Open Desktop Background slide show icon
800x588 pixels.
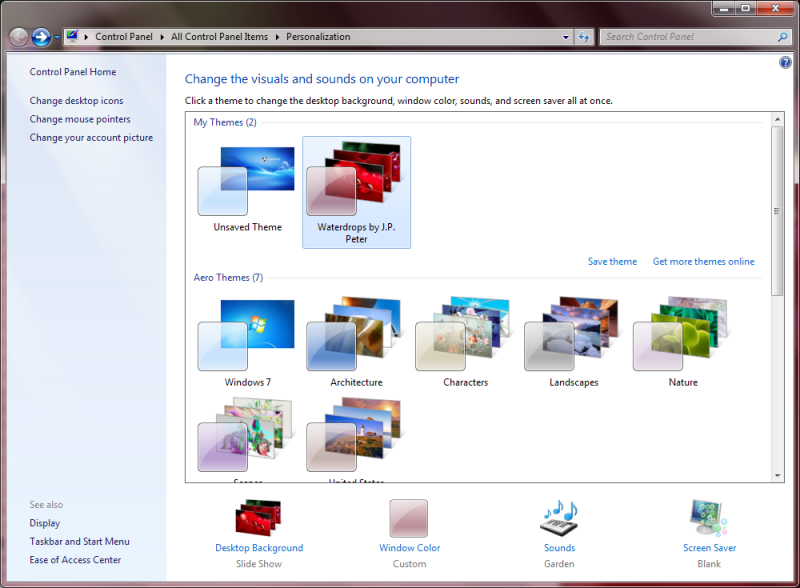tap(258, 518)
